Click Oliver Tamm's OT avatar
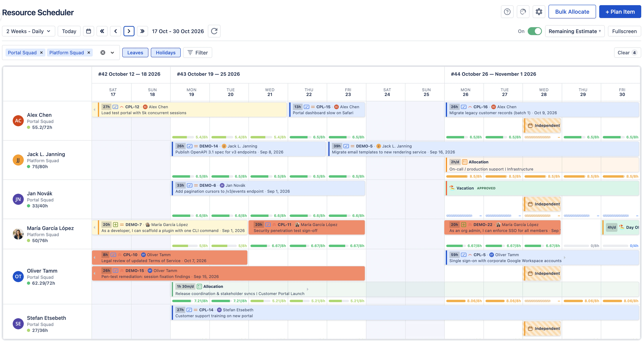The height and width of the screenshot is (343, 644). point(18,276)
